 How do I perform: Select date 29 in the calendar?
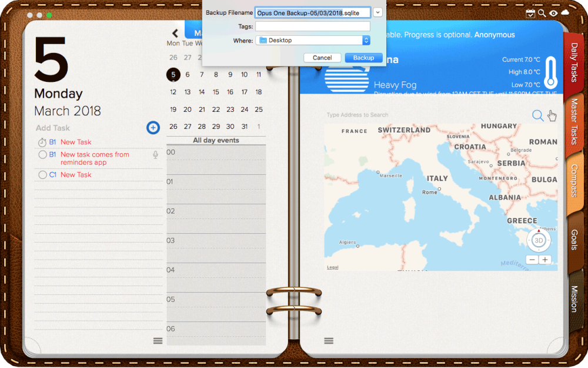(x=216, y=127)
